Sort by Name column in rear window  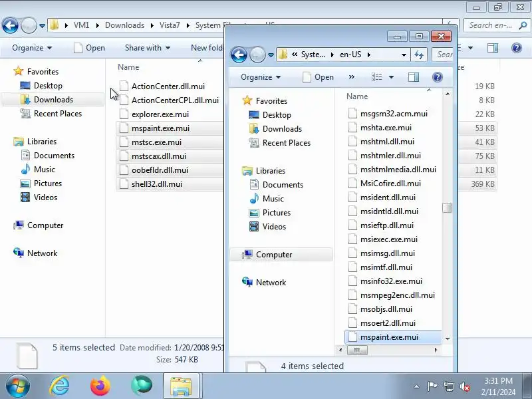(x=128, y=67)
